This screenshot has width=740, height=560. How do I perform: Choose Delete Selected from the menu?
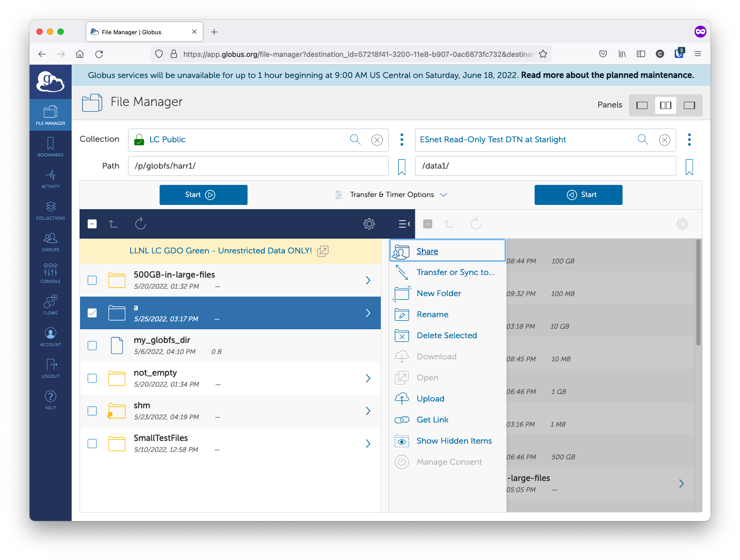pos(448,336)
